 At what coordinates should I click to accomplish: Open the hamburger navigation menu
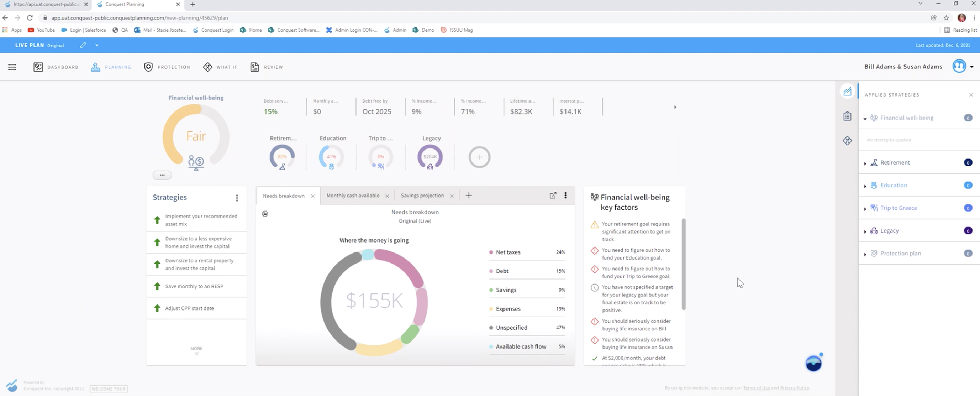12,67
